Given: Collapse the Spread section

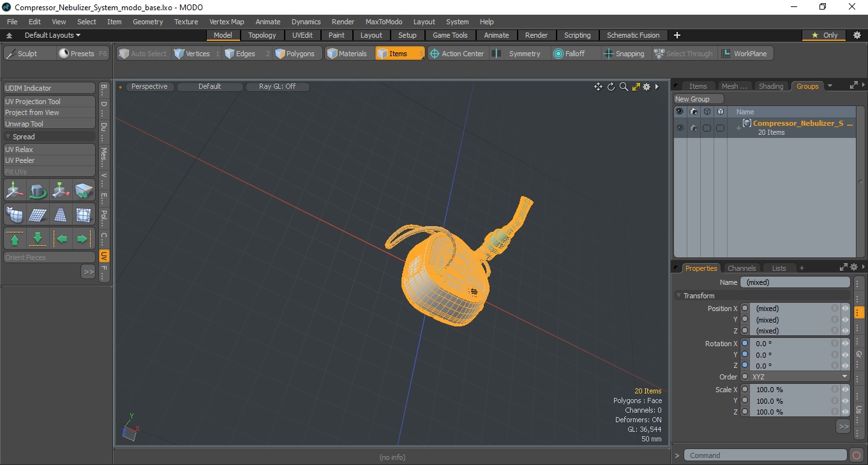Looking at the screenshot, I should point(8,137).
